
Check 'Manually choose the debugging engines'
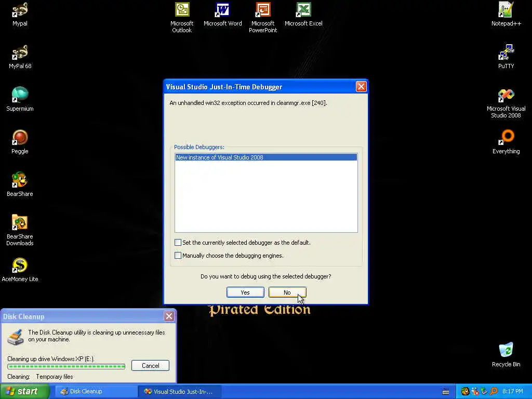coord(178,256)
